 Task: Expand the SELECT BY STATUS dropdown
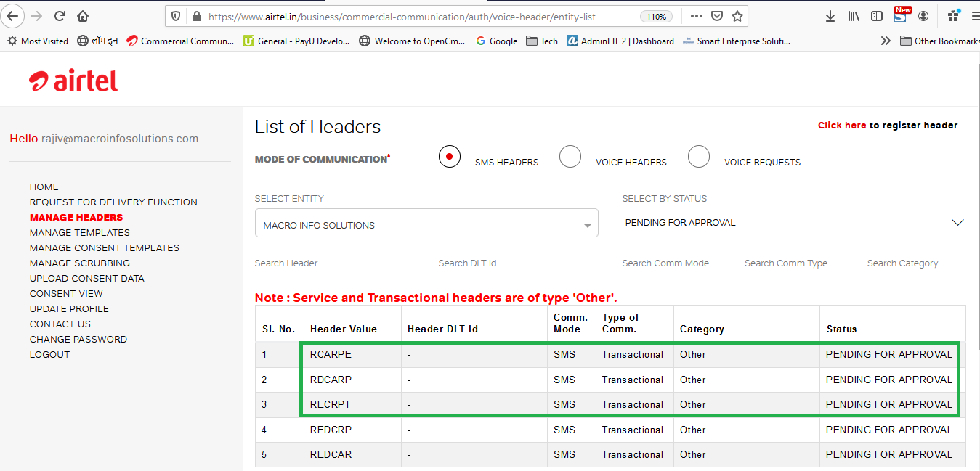pyautogui.click(x=794, y=223)
